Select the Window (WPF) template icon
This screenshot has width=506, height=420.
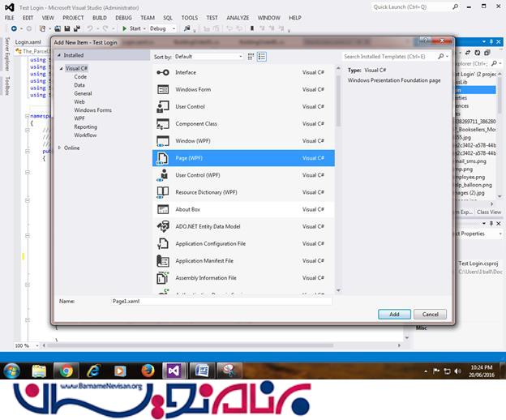pyautogui.click(x=163, y=141)
